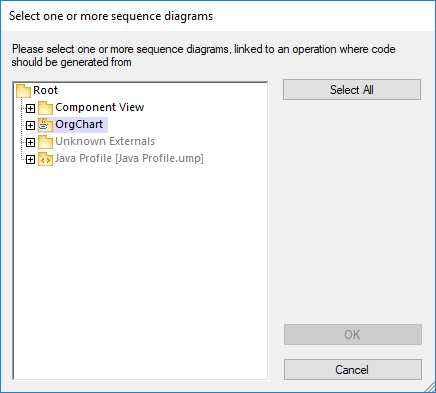Select the Root tree label
The image size is (436, 393).
pyautogui.click(x=45, y=90)
